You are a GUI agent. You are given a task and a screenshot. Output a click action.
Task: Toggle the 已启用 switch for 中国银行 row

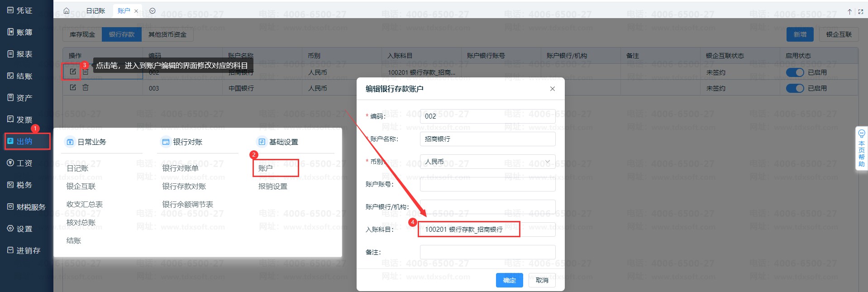coord(795,88)
